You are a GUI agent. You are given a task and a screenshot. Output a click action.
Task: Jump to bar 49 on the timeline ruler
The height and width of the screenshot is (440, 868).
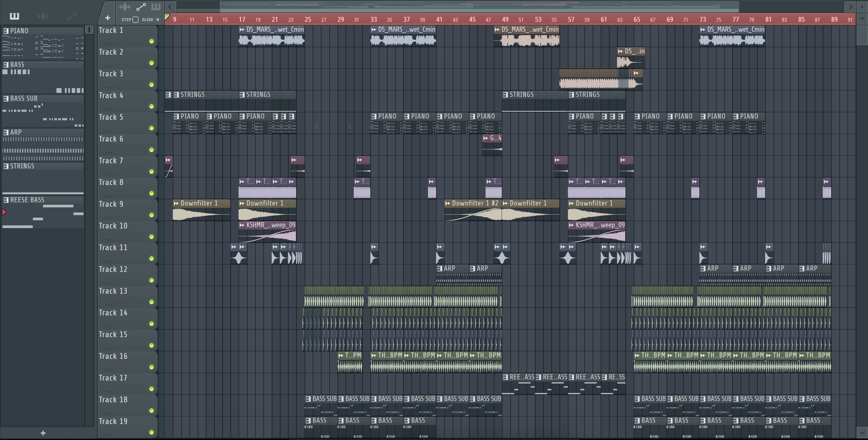coord(505,20)
